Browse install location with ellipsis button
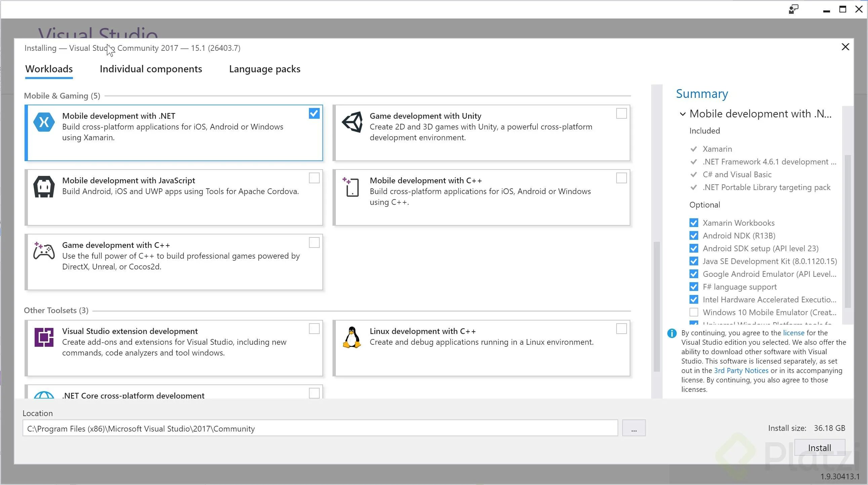The width and height of the screenshot is (868, 485). tap(634, 428)
